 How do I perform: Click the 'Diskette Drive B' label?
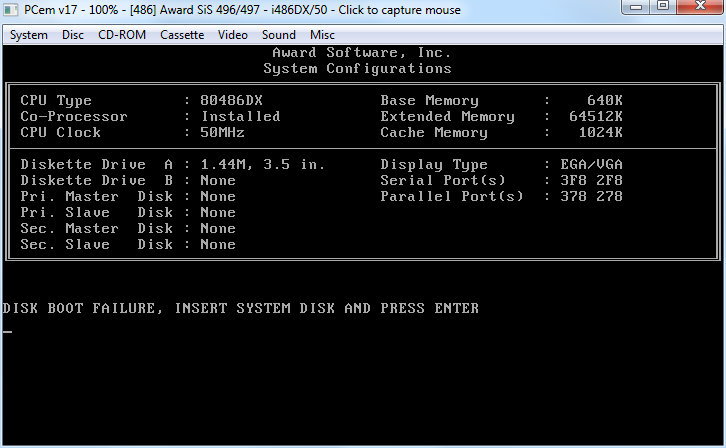pos(96,180)
